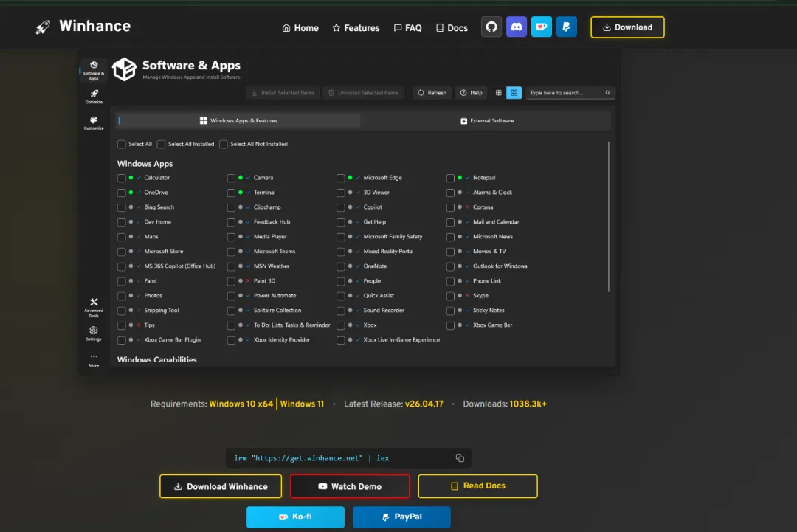Click the MSN Weather label
Image resolution: width=797 pixels, height=532 pixels.
[x=272, y=266]
